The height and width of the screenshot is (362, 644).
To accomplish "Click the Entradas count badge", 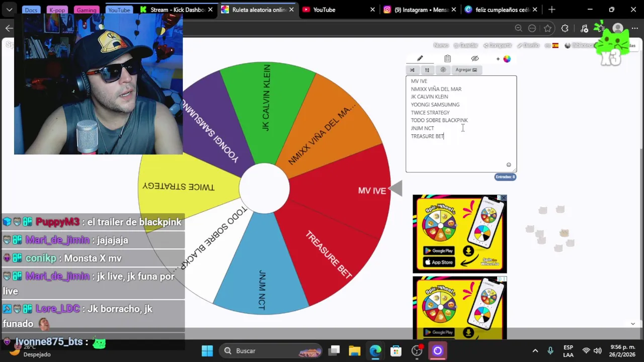I will click(x=505, y=177).
